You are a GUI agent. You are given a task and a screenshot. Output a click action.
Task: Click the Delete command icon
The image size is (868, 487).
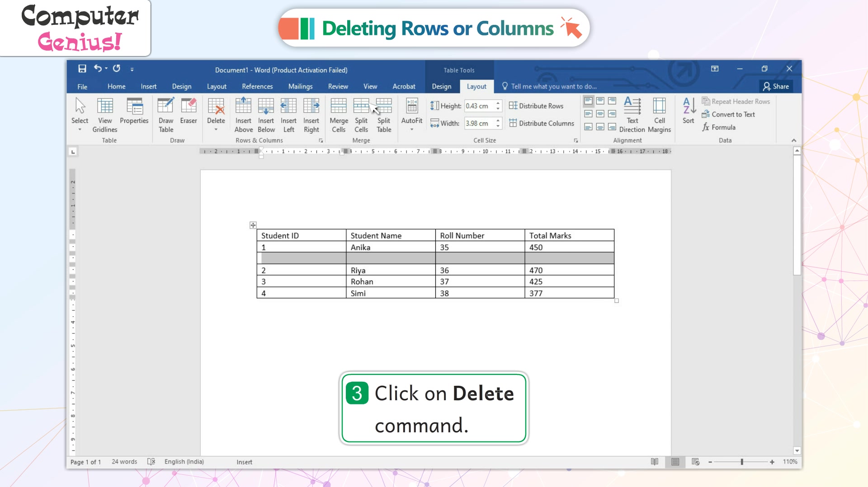pyautogui.click(x=216, y=107)
